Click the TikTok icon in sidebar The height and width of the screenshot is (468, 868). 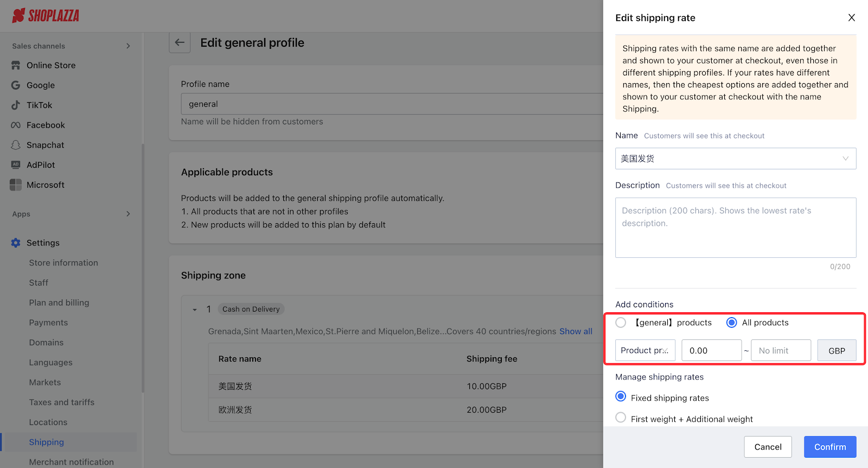[x=16, y=105]
